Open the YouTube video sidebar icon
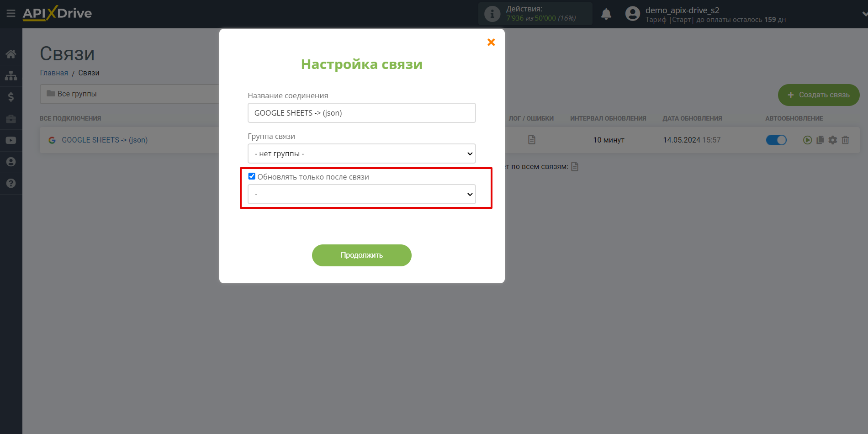The width and height of the screenshot is (868, 434). tap(11, 140)
